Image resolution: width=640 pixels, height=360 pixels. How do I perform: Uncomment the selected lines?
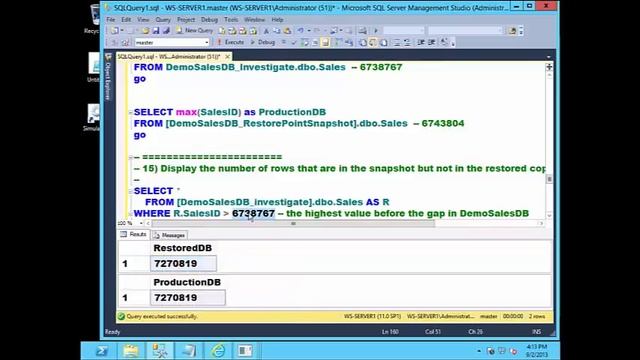(407, 42)
